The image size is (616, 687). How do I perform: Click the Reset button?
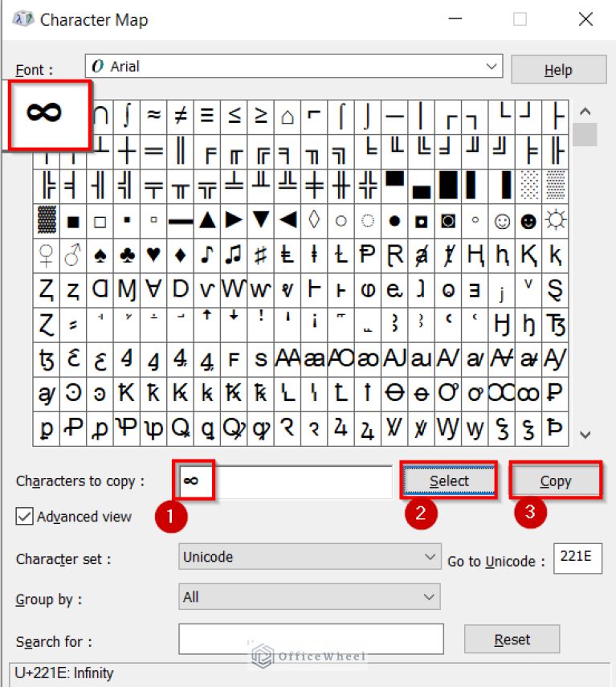512,640
